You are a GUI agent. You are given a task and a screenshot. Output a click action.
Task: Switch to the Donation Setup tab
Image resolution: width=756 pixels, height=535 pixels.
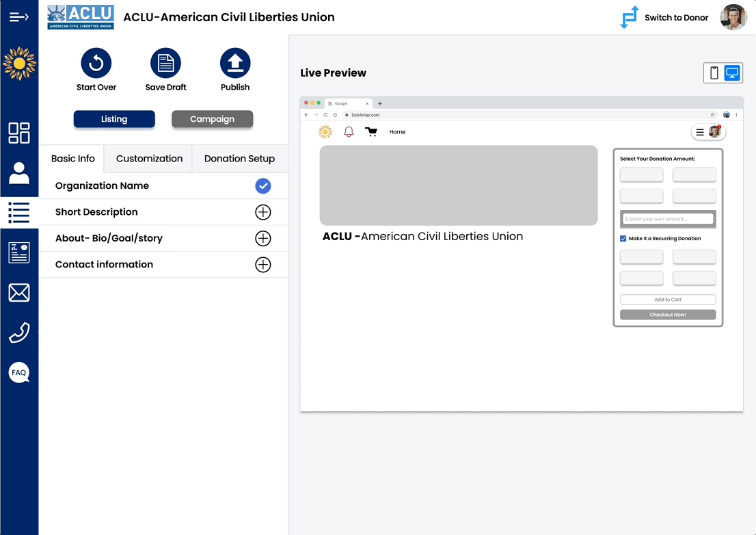click(x=239, y=158)
